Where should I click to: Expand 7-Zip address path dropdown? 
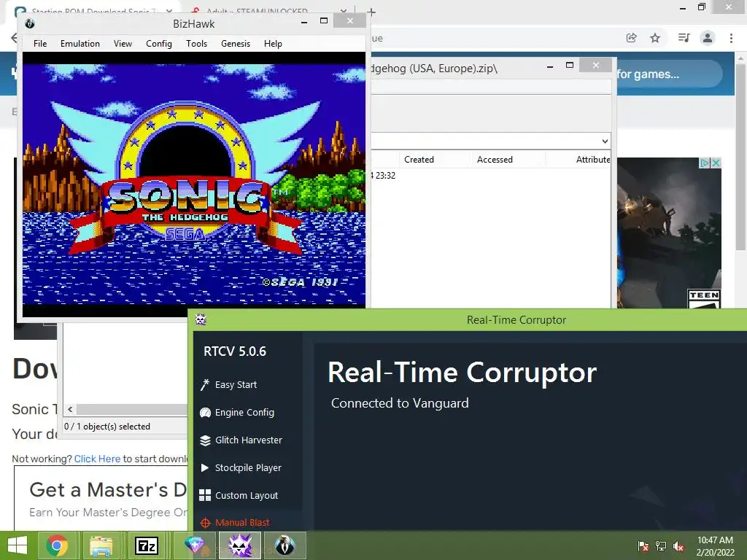pos(605,141)
